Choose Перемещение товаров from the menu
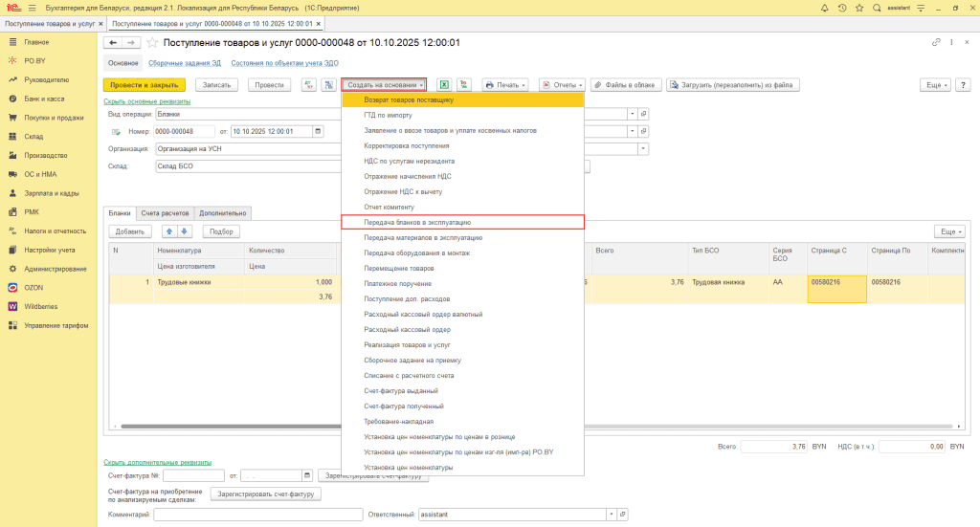The width and height of the screenshot is (980, 527). [398, 268]
